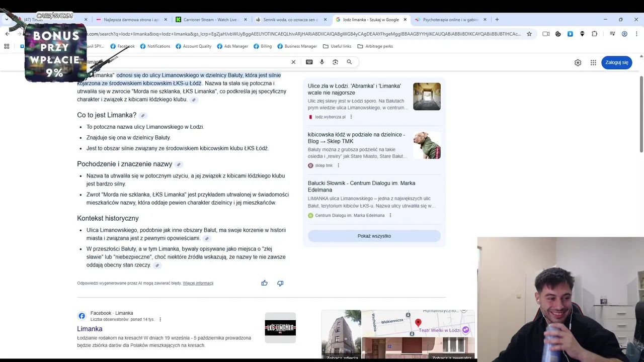Click the magnifier search submit icon
Image resolution: width=644 pixels, height=362 pixels.
[349, 62]
